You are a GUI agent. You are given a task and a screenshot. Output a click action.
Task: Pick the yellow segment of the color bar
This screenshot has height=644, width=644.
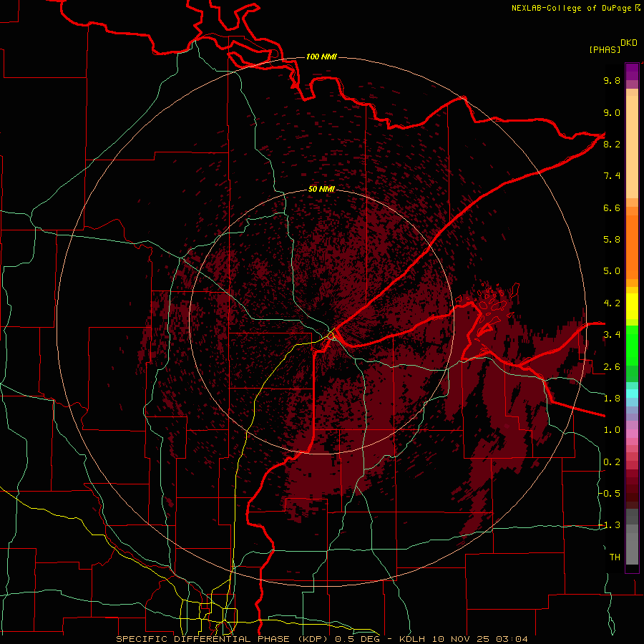(x=632, y=306)
